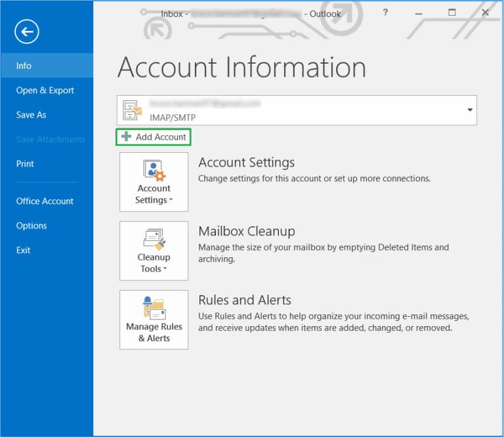Click the Manage Rules & Alerts folder icon
The width and height of the screenshot is (504, 437).
[x=154, y=308]
